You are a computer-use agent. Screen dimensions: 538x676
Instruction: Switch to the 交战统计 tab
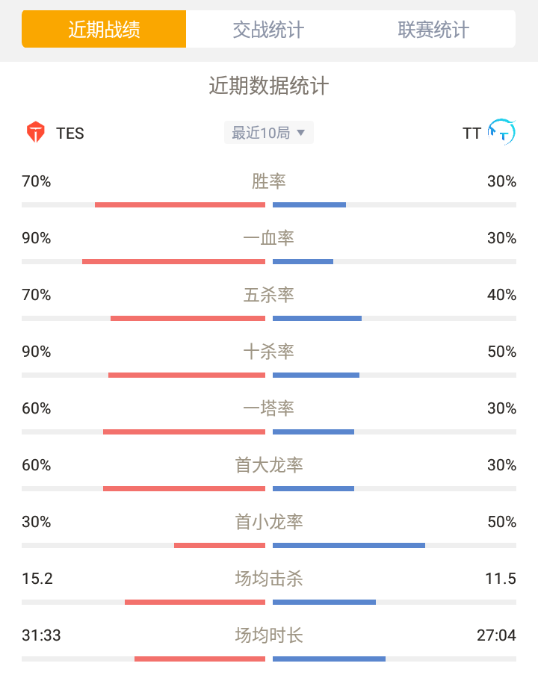268,29
